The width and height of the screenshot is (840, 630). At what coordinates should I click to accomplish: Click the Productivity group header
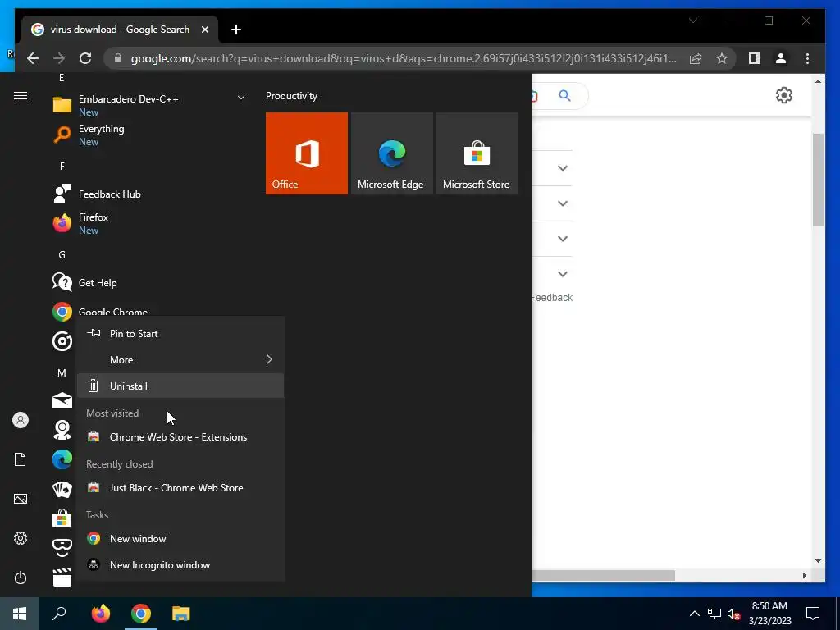tap(291, 96)
